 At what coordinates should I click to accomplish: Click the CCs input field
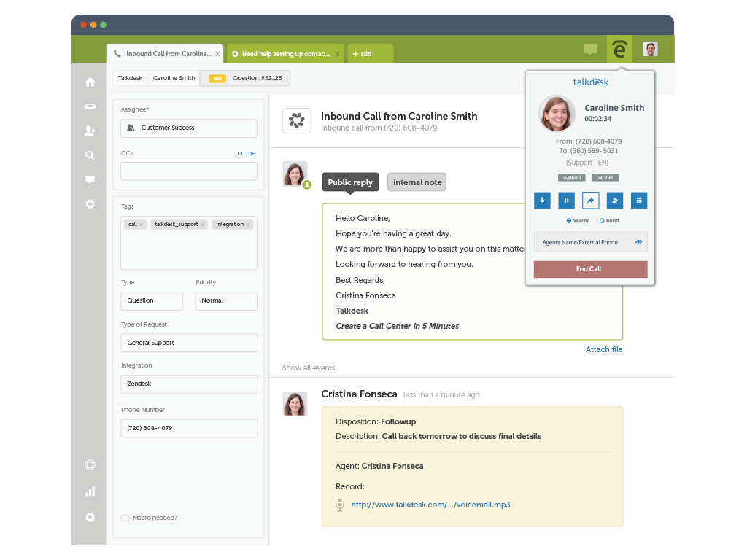[189, 171]
